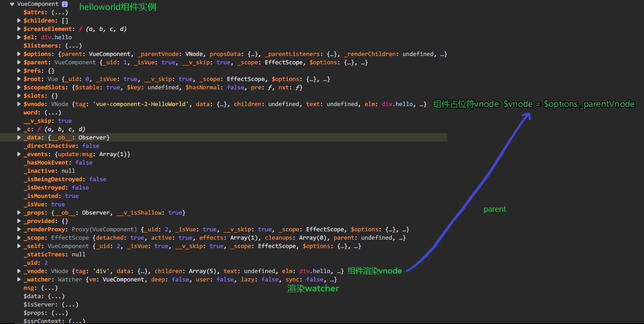Select the _isMounted: true row
Screen dimensions: 644x324
(51, 196)
